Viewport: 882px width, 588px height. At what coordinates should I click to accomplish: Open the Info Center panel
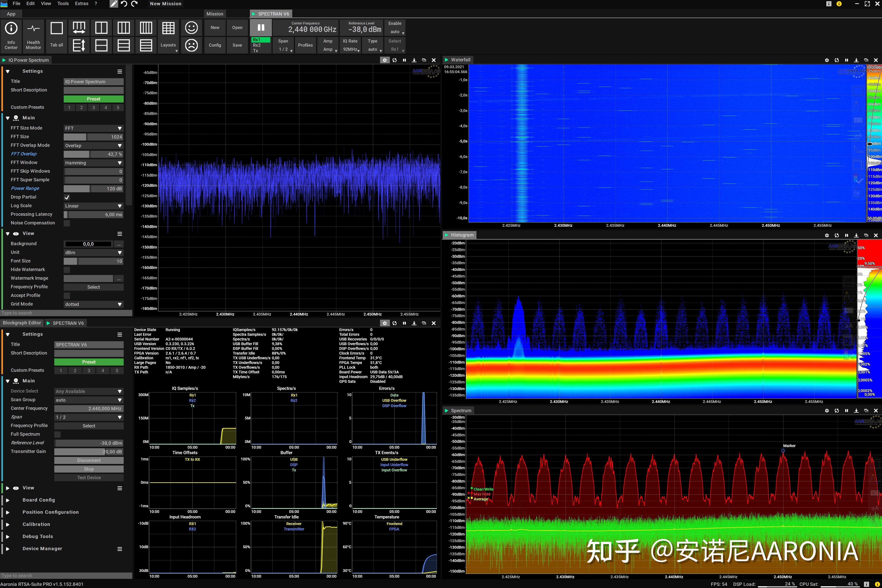[x=11, y=36]
